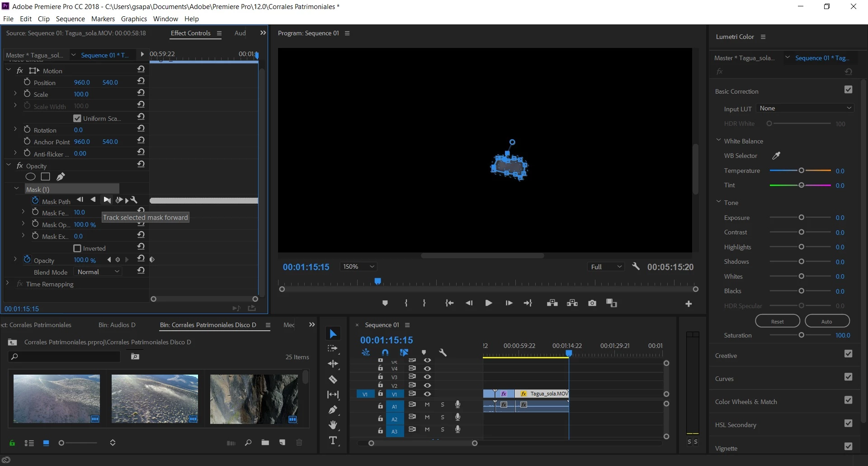Enable the Inverted mask checkbox

tap(77, 248)
